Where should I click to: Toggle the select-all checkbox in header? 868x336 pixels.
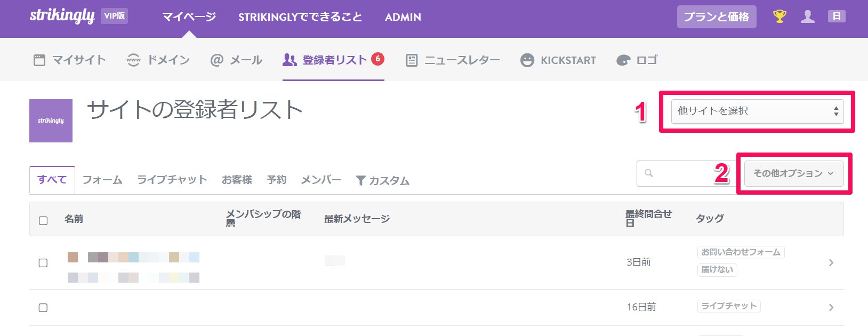point(43,220)
